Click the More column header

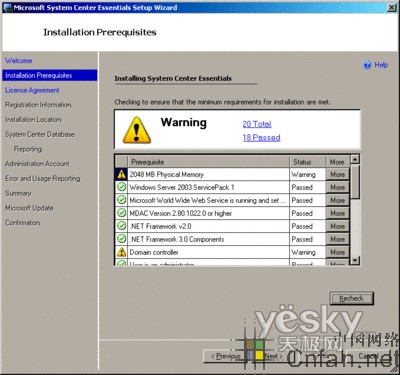337,162
